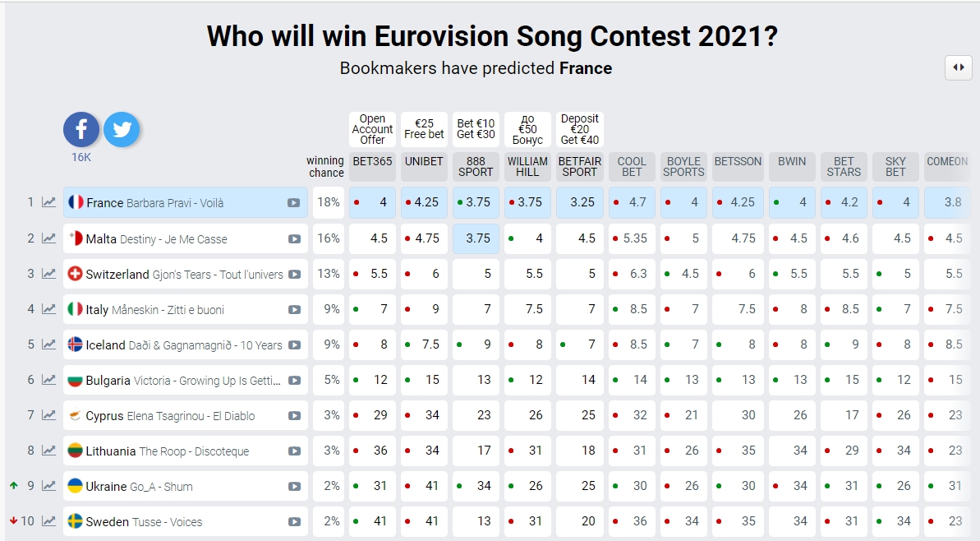Play the video for Cyprus's El Diablo
Viewport: 980px width, 541px height.
[x=294, y=416]
